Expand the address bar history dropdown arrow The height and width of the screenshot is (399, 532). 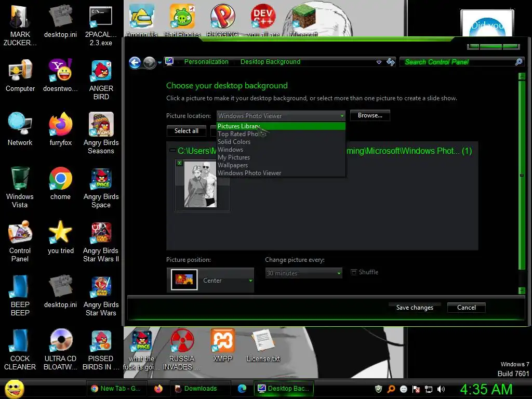379,62
